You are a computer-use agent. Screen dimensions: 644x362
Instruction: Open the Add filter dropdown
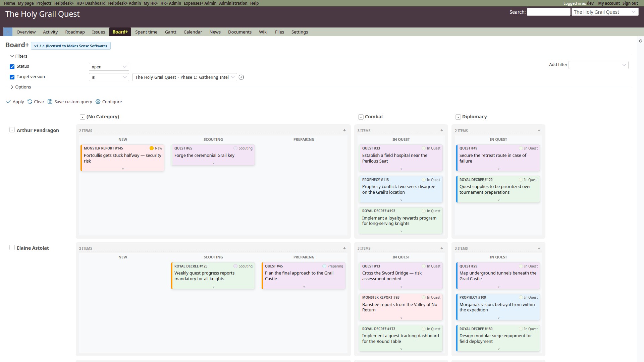598,65
